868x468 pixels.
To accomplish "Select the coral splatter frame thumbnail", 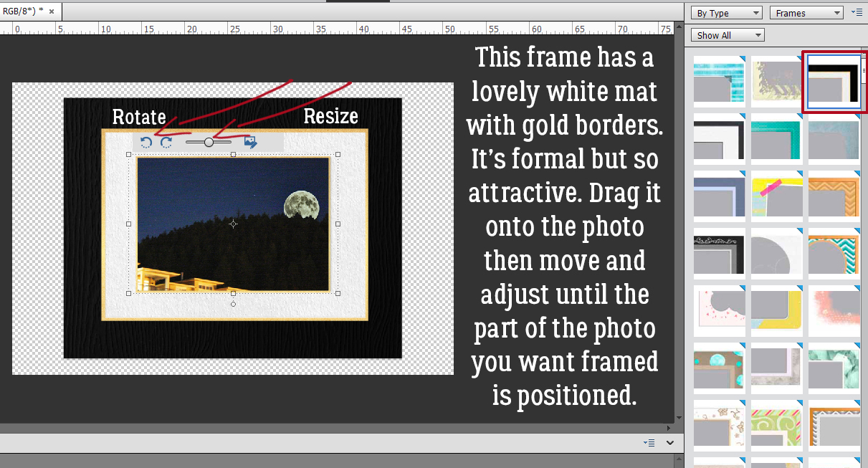I will coord(834,311).
